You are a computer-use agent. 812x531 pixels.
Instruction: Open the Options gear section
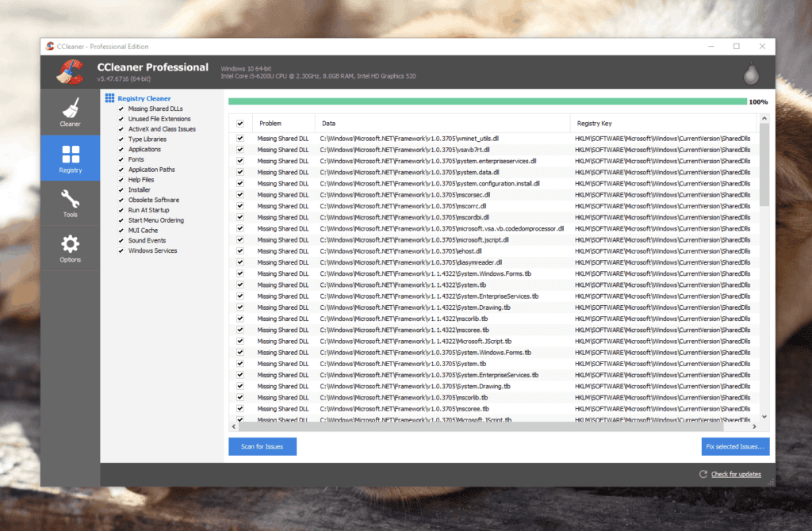(70, 248)
